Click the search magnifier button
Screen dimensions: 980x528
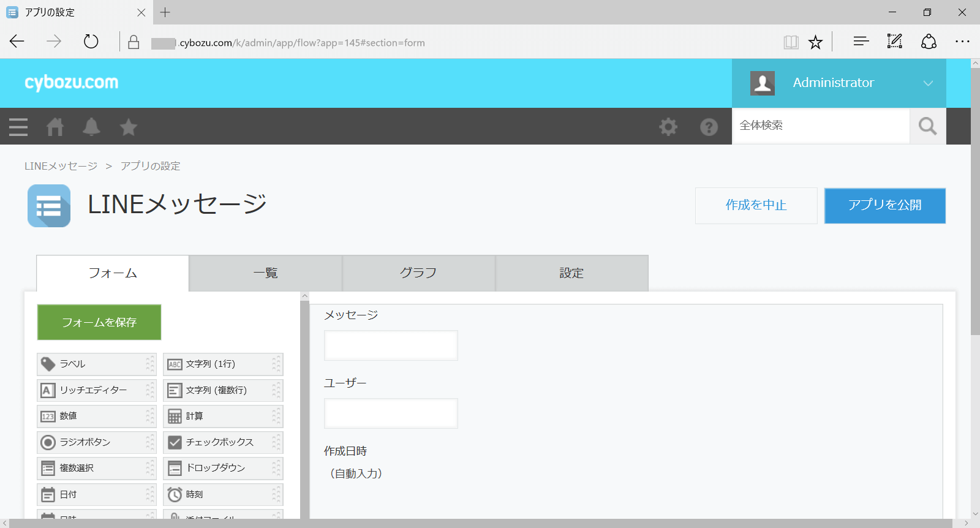[928, 126]
